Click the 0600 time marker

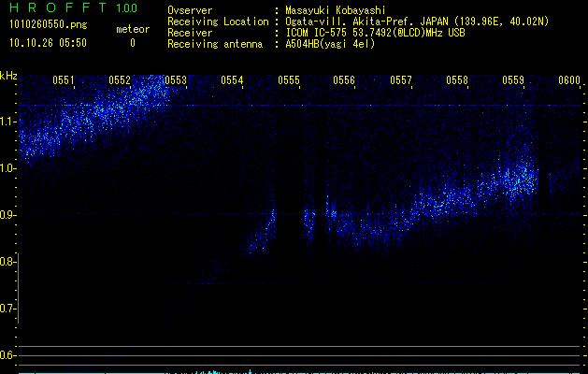point(569,80)
